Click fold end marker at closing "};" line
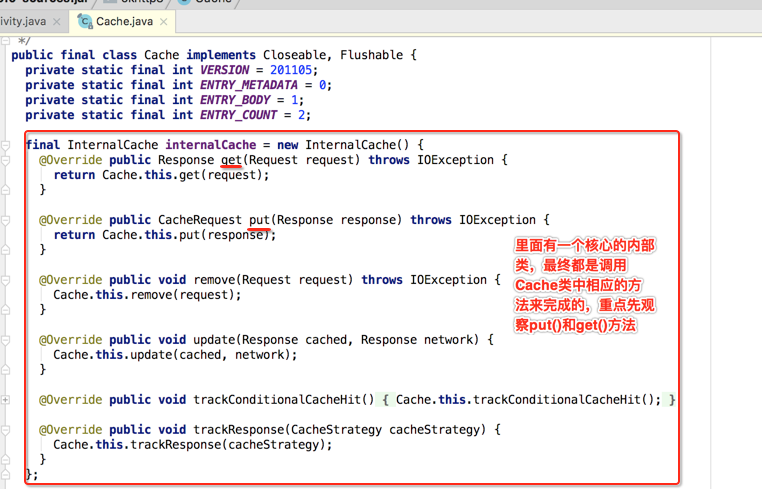 click(x=5, y=474)
